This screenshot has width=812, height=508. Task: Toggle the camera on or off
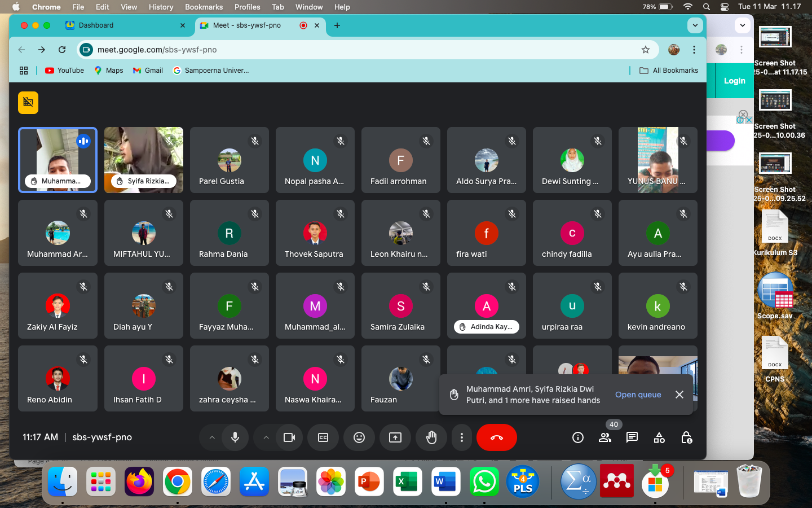point(289,437)
